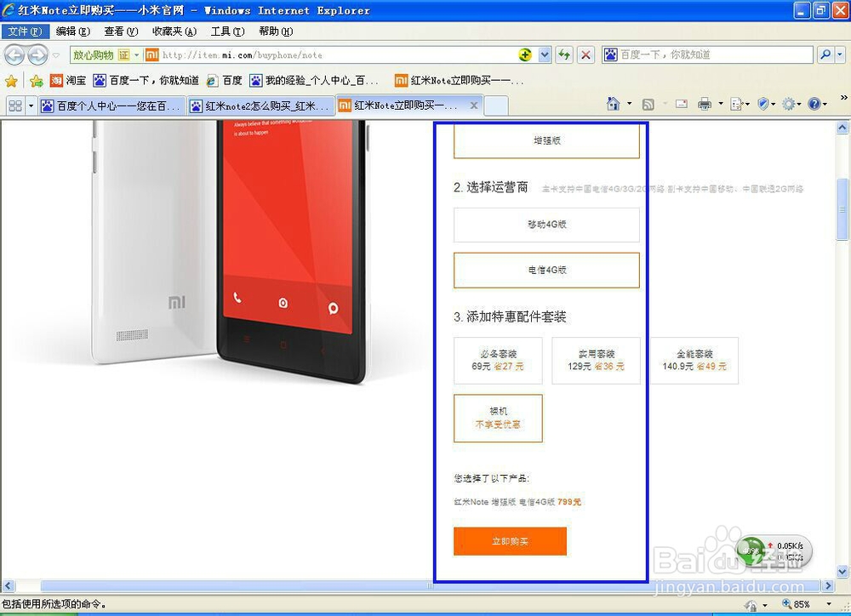The width and height of the screenshot is (851, 616).
Task: Click the Xiaomi site icon in address bar
Action: coord(152,54)
